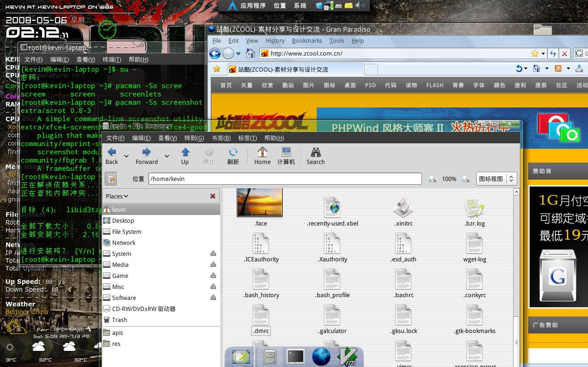Open the PSD link on ZCOOL nav

[371, 85]
